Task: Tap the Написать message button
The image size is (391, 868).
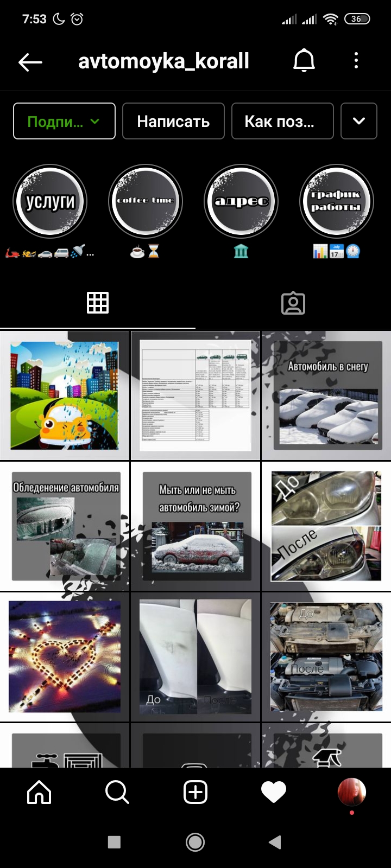Action: pyautogui.click(x=173, y=121)
